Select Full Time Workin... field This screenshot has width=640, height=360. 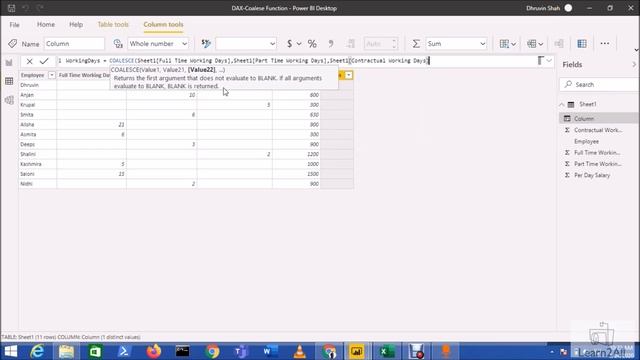click(x=597, y=153)
